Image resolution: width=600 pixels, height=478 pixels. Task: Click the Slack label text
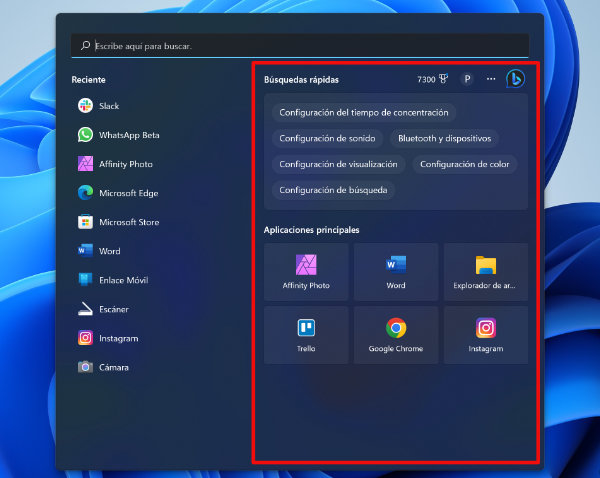pyautogui.click(x=109, y=106)
